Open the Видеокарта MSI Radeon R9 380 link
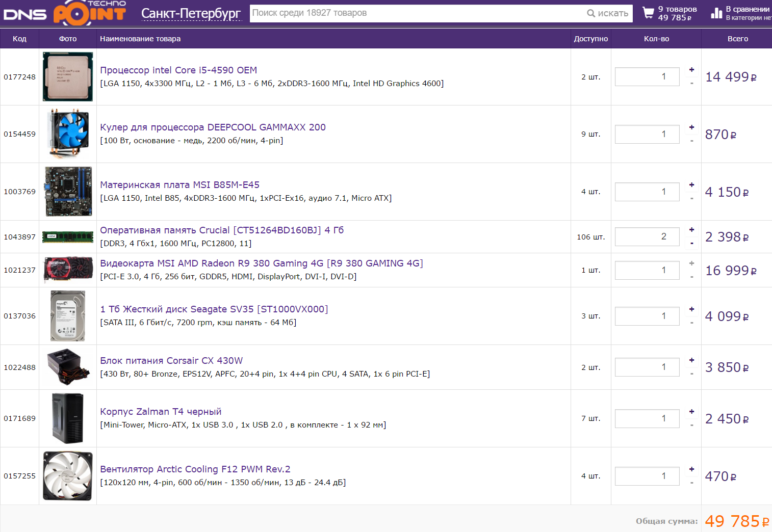The height and width of the screenshot is (532, 772). tap(262, 263)
